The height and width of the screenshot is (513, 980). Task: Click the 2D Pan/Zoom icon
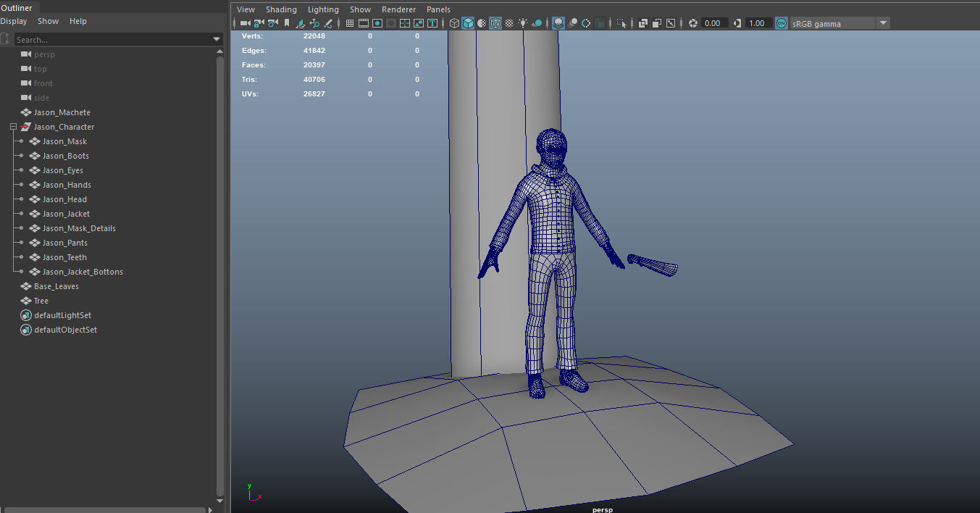click(315, 23)
